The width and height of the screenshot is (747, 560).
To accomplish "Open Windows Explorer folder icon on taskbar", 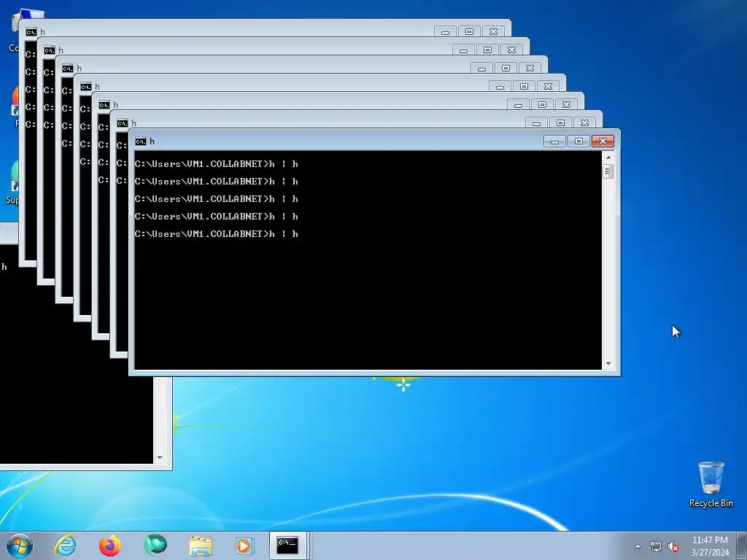I will tap(201, 546).
